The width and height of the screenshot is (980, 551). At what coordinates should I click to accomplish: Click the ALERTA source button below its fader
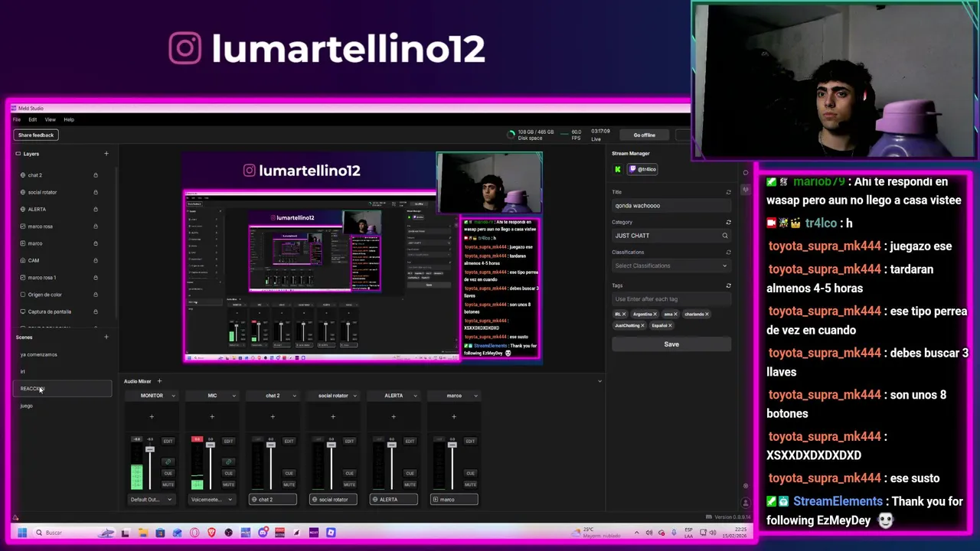[x=394, y=500]
